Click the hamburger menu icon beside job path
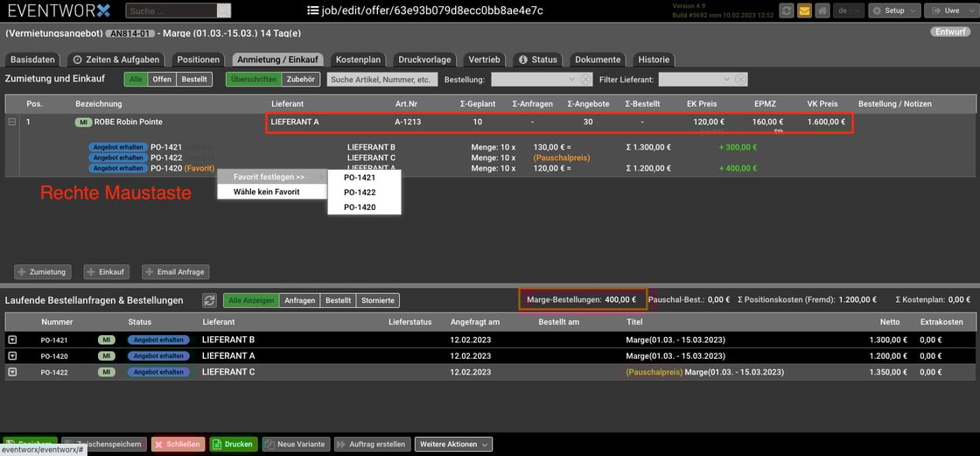 tap(313, 11)
